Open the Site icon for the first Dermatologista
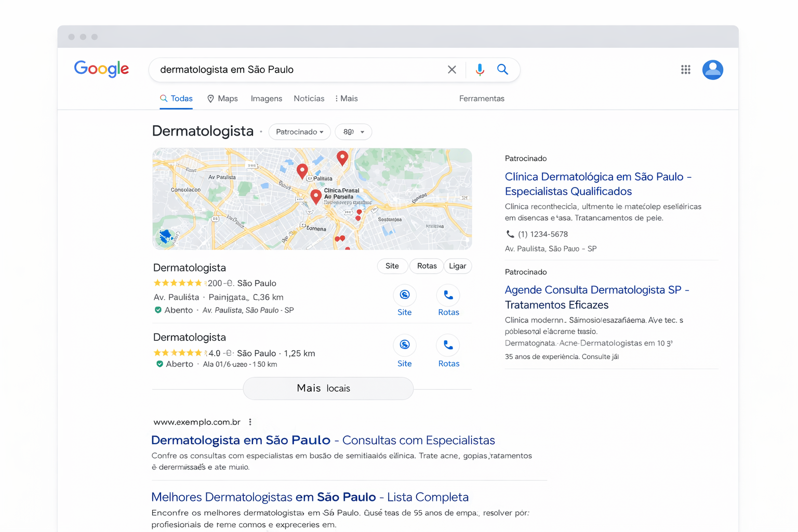This screenshot has width=798, height=532. pyautogui.click(x=404, y=295)
